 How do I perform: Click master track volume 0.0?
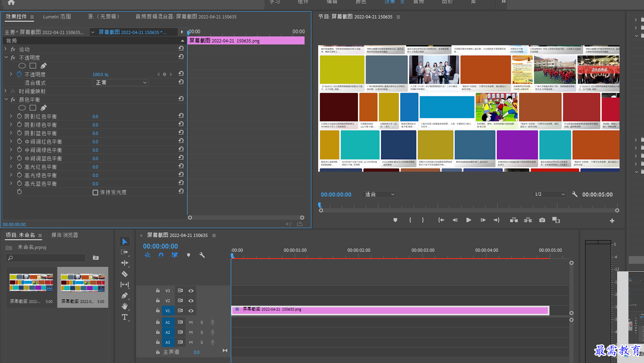[197, 352]
